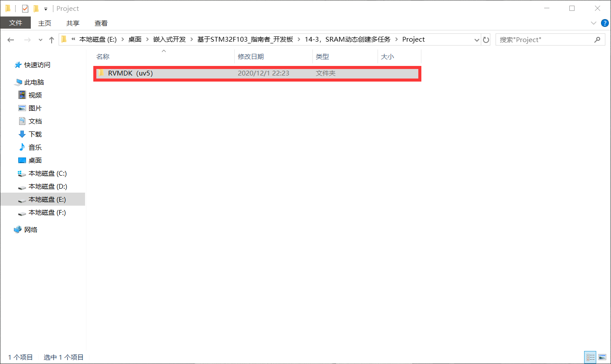Click the properties quick access icon

point(25,8)
